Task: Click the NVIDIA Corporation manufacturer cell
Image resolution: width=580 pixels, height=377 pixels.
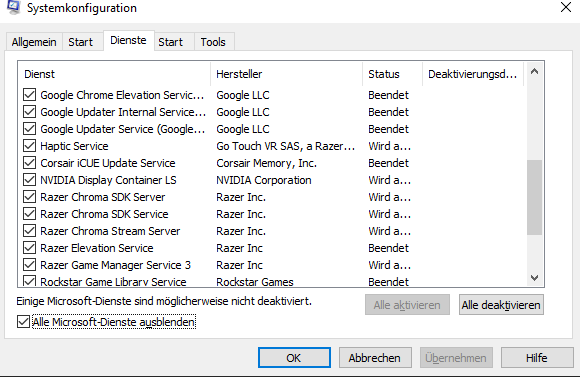Action: click(x=264, y=180)
